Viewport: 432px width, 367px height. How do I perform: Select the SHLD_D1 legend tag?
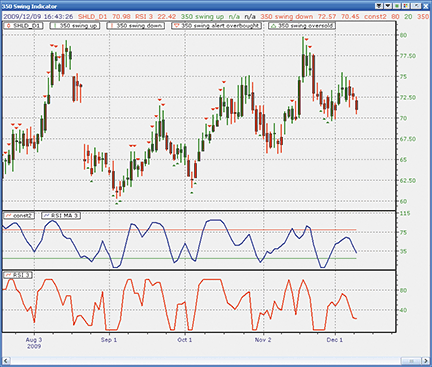[x=24, y=26]
